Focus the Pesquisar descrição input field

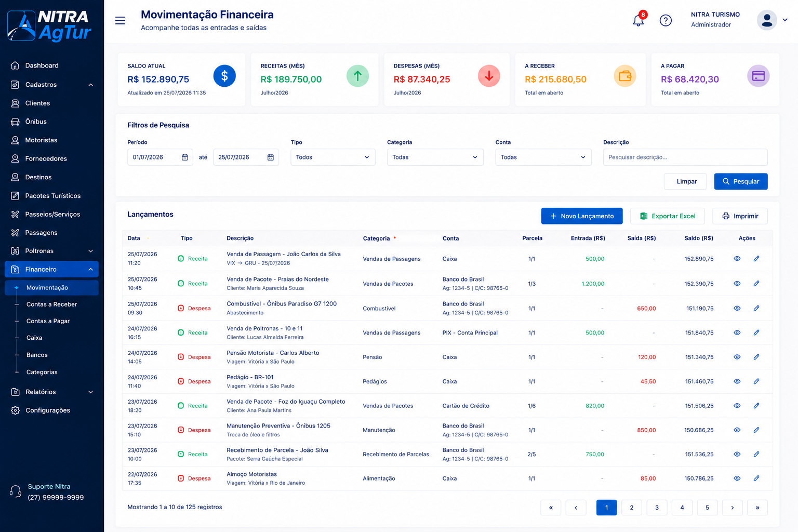685,157
